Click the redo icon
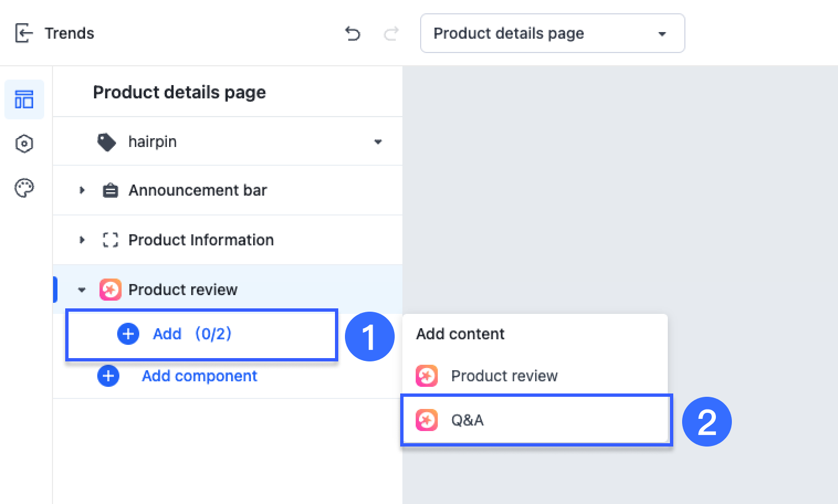838x504 pixels. coord(390,34)
